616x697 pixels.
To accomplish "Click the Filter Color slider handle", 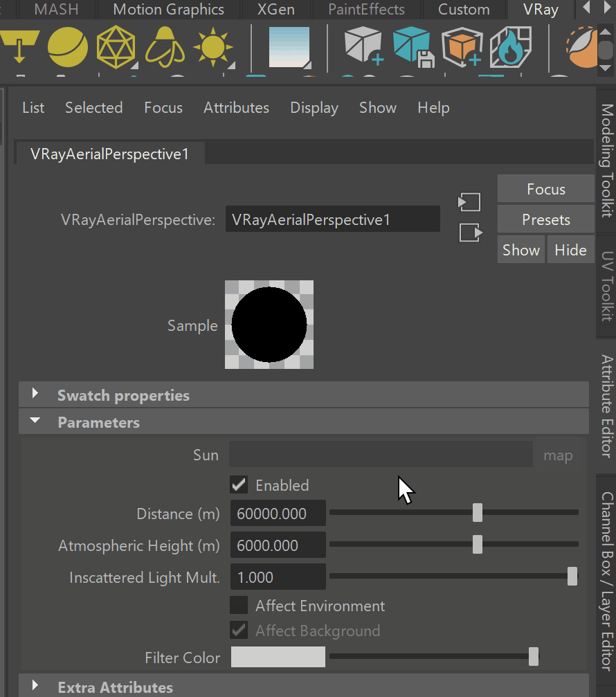I will coord(534,657).
